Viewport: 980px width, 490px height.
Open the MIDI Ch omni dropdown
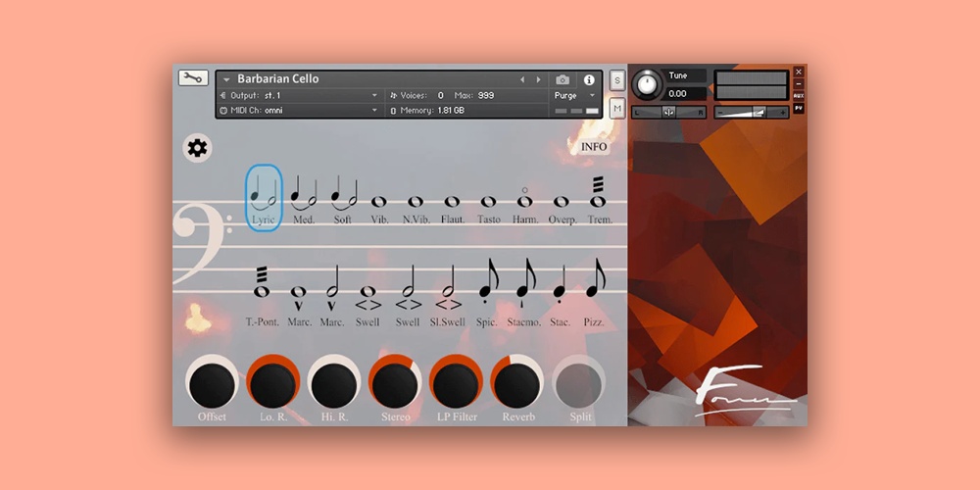click(x=374, y=111)
